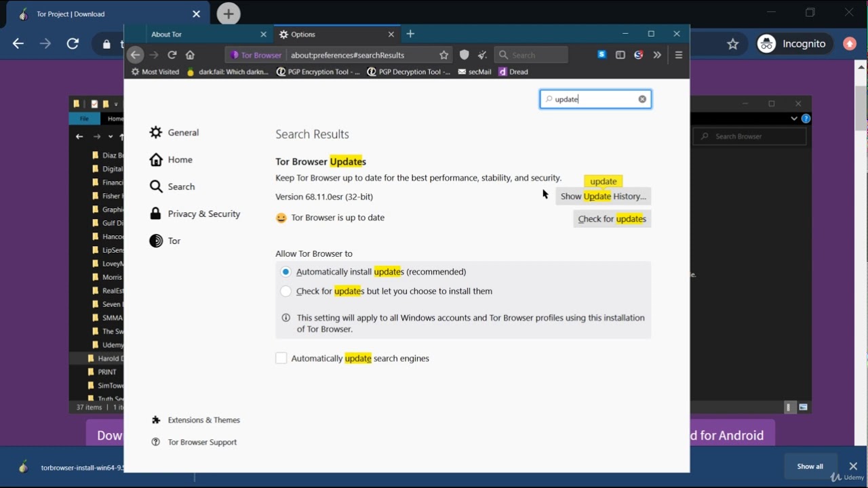Click Show Update History button
Screen dimensions: 868x488
coord(604,197)
